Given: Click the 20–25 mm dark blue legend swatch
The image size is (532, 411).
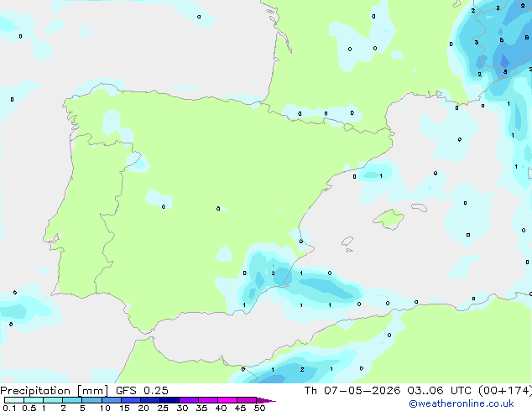Looking at the screenshot, I should click(x=150, y=400).
